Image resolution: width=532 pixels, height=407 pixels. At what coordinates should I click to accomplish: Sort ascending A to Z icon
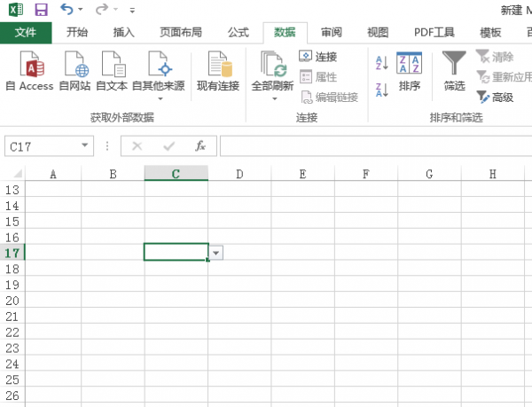point(382,63)
